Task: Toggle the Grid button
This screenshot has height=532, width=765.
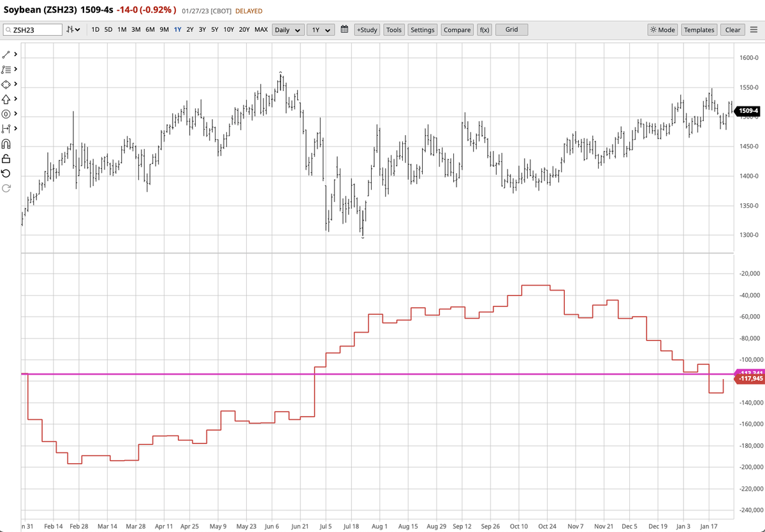Action: pyautogui.click(x=511, y=29)
